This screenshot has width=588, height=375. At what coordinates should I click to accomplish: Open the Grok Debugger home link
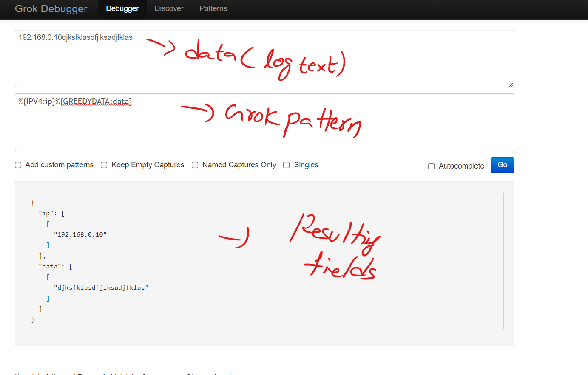tap(51, 9)
